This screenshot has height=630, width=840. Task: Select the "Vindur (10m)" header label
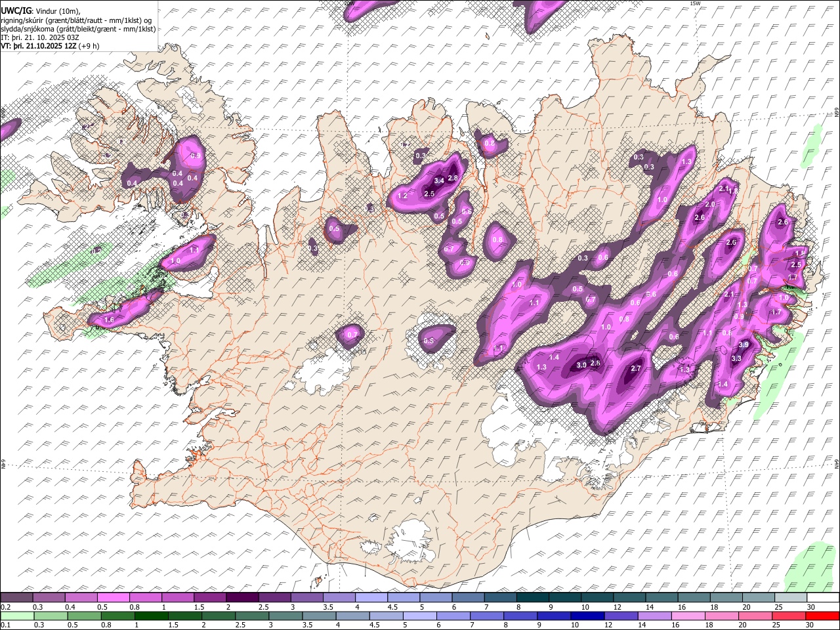point(58,11)
